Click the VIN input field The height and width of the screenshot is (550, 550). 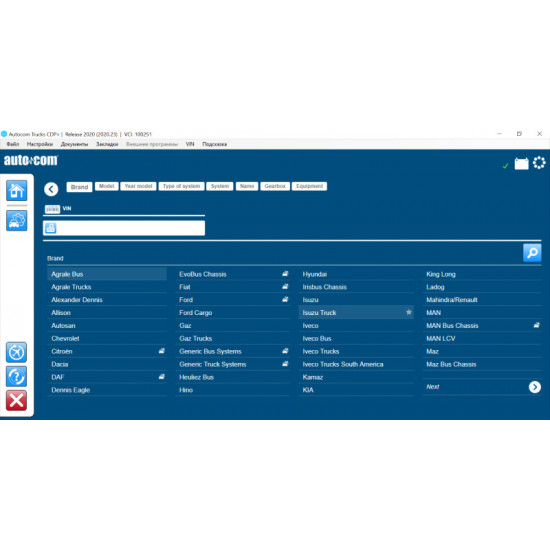click(x=124, y=228)
